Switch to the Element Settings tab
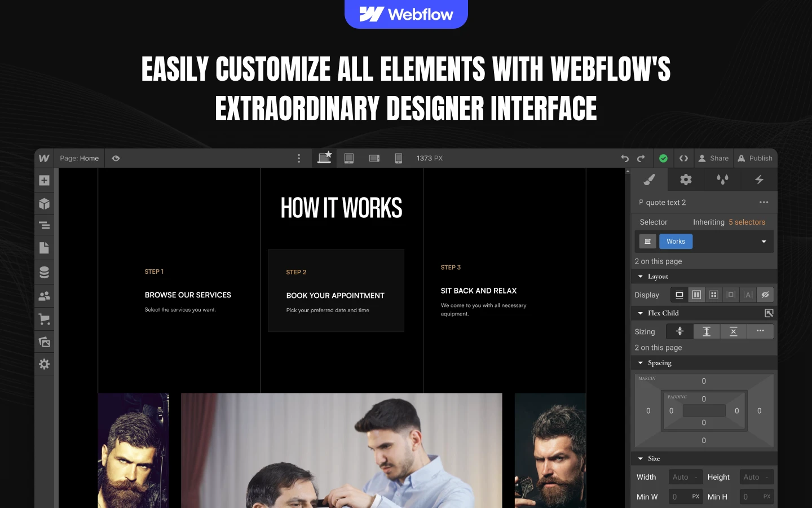This screenshot has width=812, height=508. [x=686, y=180]
